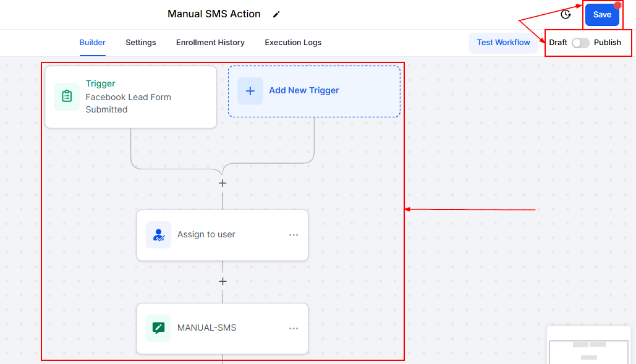
Task: Open the Settings tab
Action: coord(141,43)
